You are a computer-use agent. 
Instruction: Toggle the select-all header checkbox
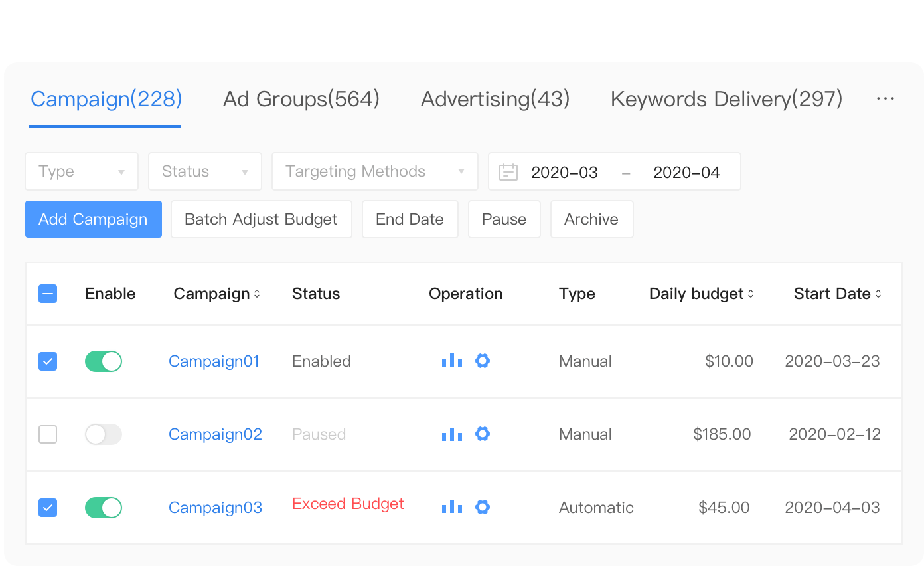pos(48,294)
